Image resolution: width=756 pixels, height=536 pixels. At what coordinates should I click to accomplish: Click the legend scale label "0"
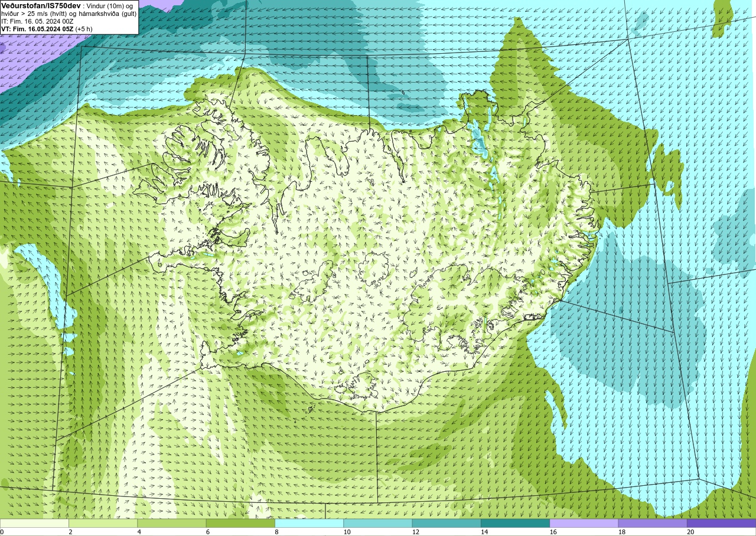pyautogui.click(x=2, y=532)
